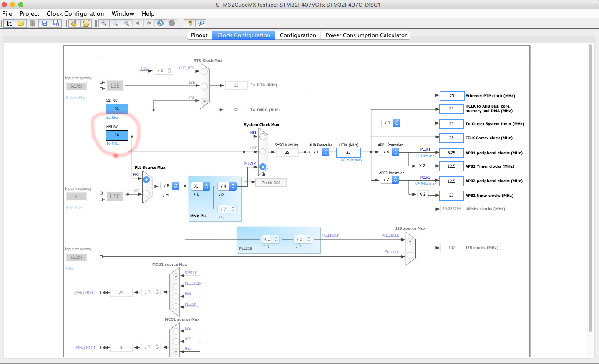Click the blue Reset Clock Configuration icon
The image size is (599, 364).
[160, 23]
